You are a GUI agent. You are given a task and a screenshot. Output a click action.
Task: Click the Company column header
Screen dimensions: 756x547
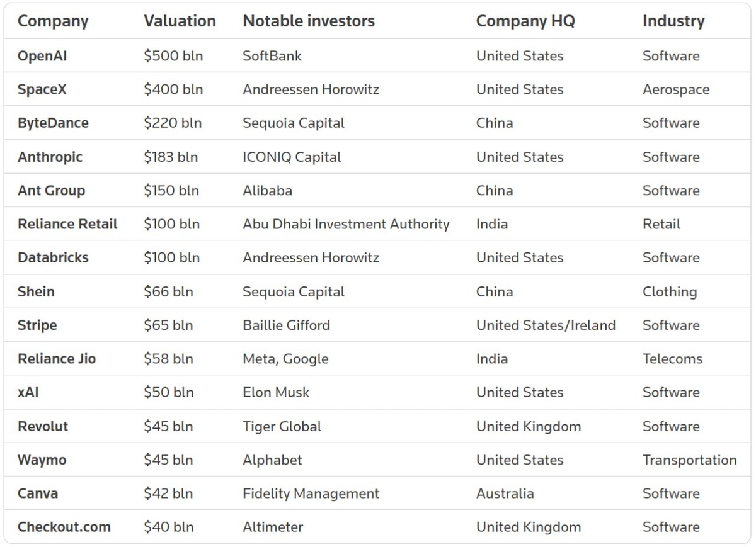[53, 21]
